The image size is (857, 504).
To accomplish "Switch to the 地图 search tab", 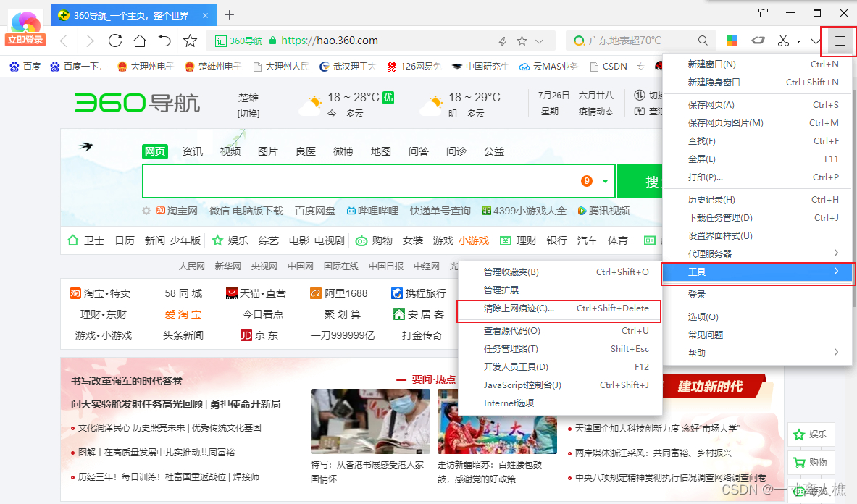I will point(381,152).
